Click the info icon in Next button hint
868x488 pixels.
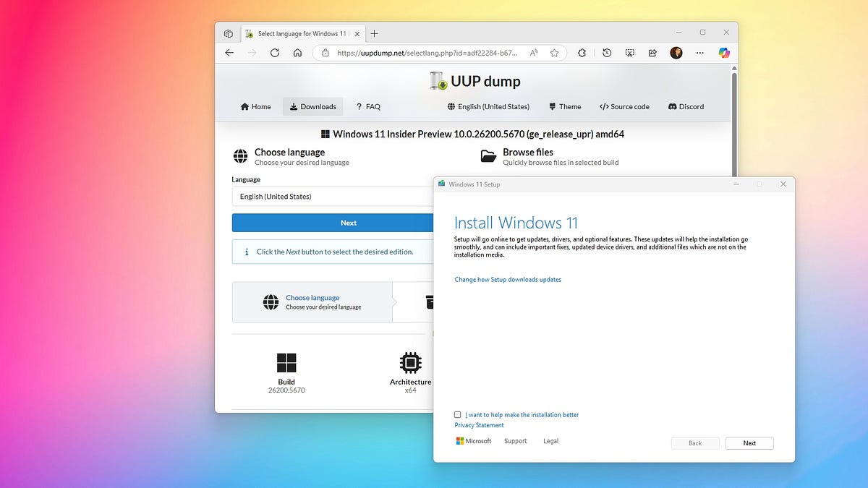(247, 252)
